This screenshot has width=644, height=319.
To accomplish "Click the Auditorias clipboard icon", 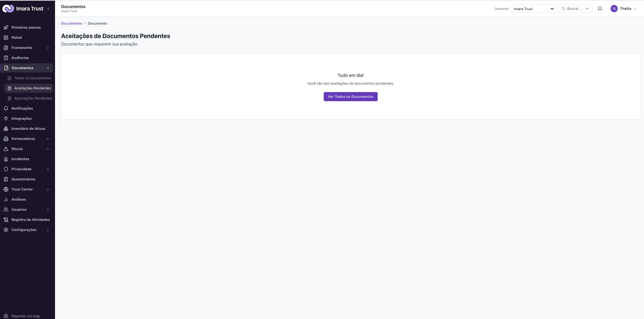I will point(6,58).
